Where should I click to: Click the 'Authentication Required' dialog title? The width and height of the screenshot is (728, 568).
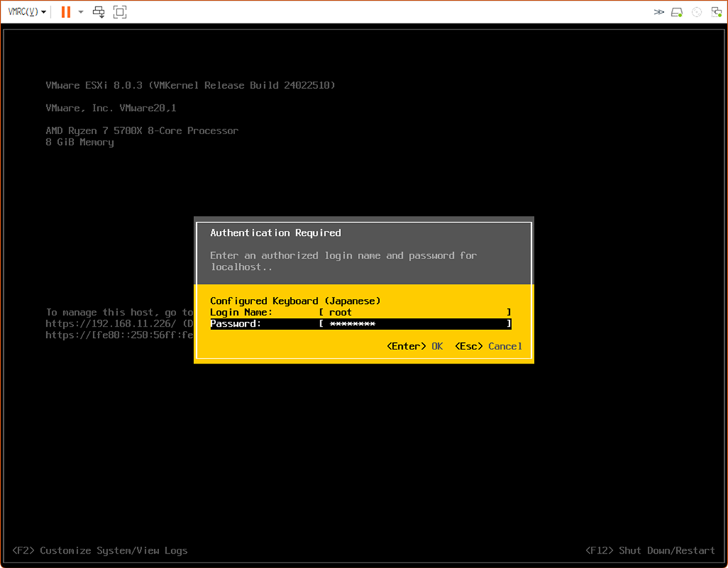276,233
